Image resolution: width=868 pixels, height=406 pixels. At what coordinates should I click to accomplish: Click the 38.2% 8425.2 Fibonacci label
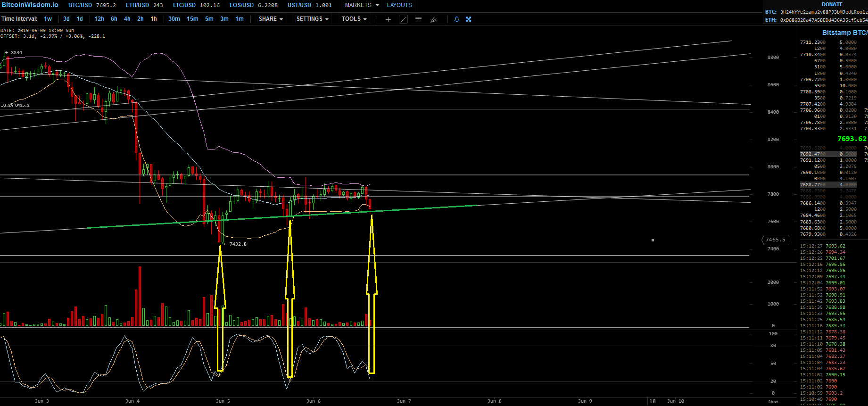(x=15, y=105)
